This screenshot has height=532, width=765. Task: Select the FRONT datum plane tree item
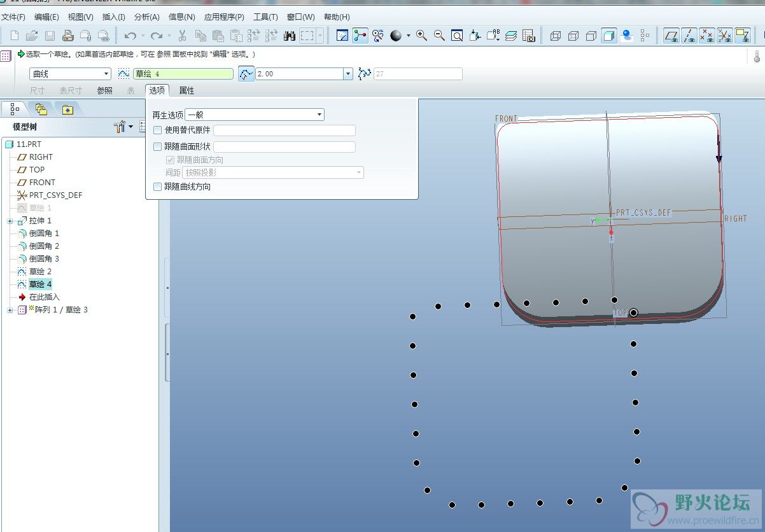(x=42, y=183)
